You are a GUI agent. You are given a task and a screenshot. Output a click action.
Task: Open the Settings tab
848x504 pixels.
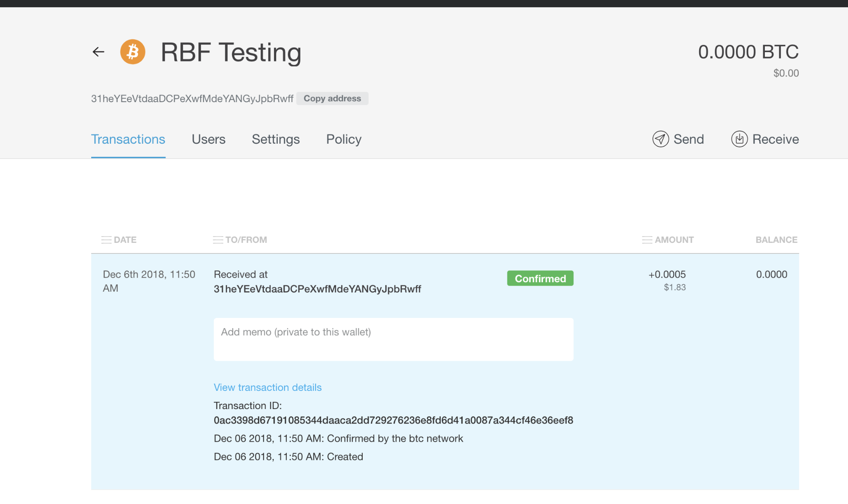276,139
